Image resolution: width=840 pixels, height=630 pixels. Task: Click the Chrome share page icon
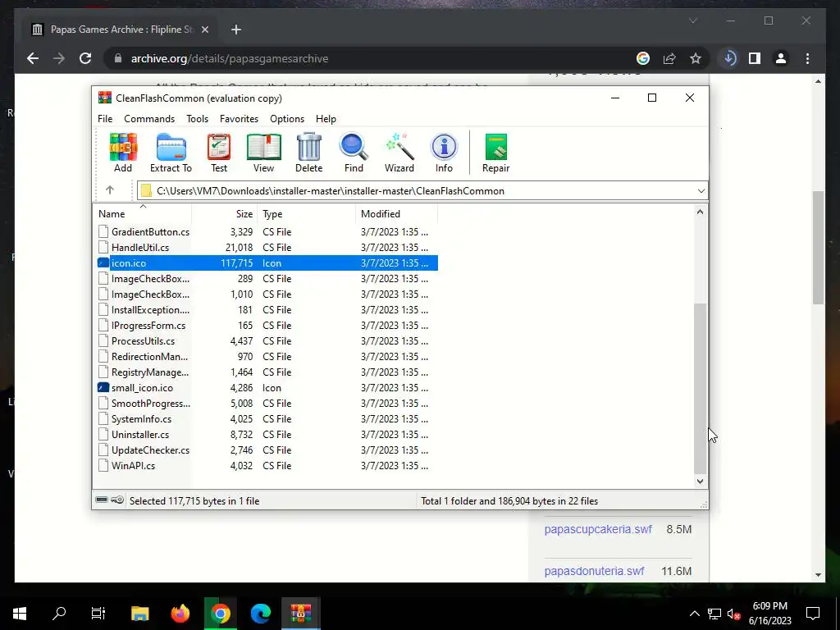point(669,58)
